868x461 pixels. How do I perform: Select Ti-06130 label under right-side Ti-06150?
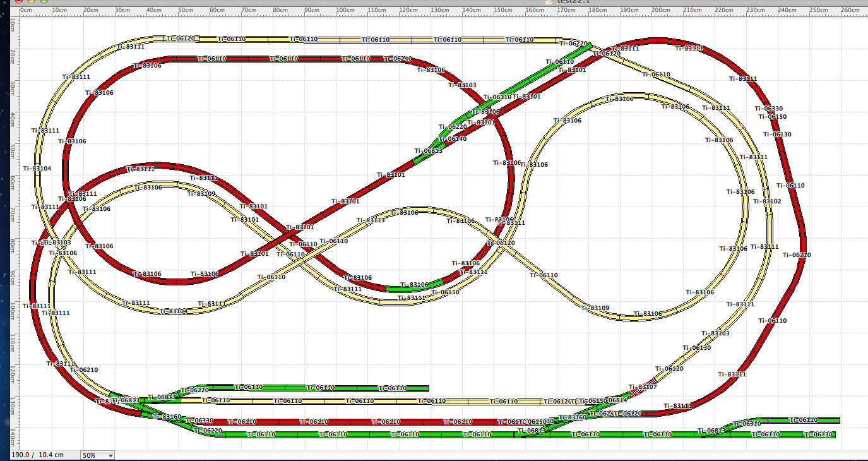pyautogui.click(x=777, y=135)
